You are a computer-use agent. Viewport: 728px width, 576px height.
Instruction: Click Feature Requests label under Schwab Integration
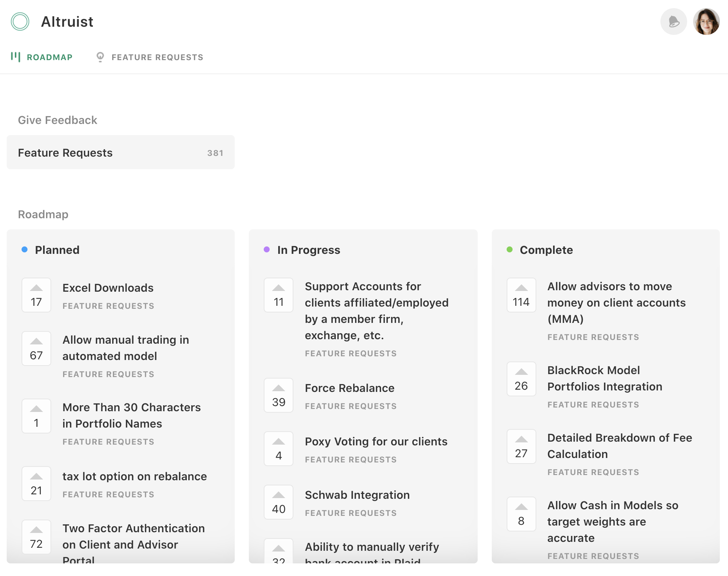click(351, 513)
